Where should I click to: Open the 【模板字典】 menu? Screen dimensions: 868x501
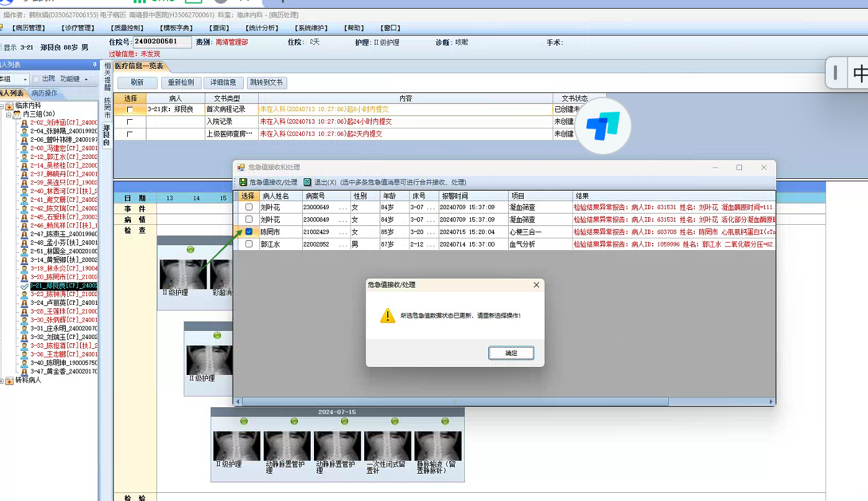pos(176,28)
